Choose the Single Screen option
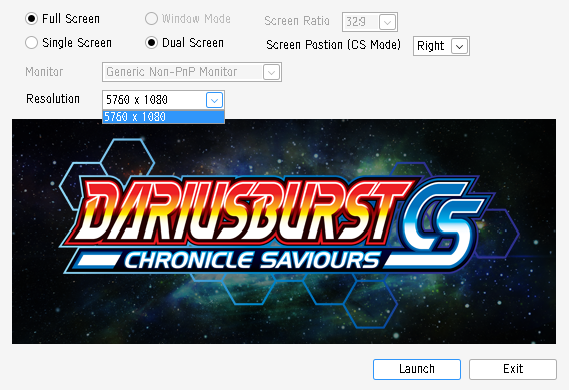This screenshot has width=569, height=390. (32, 42)
